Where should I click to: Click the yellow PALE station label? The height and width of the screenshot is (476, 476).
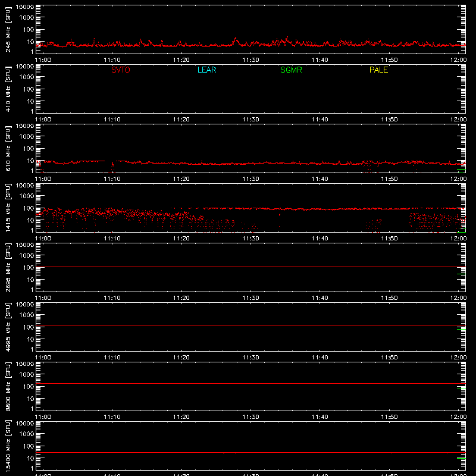coord(378,70)
